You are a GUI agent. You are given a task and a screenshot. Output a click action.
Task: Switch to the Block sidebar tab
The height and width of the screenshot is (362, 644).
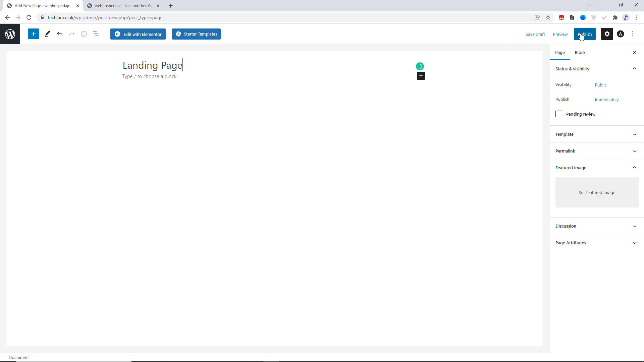pos(580,52)
